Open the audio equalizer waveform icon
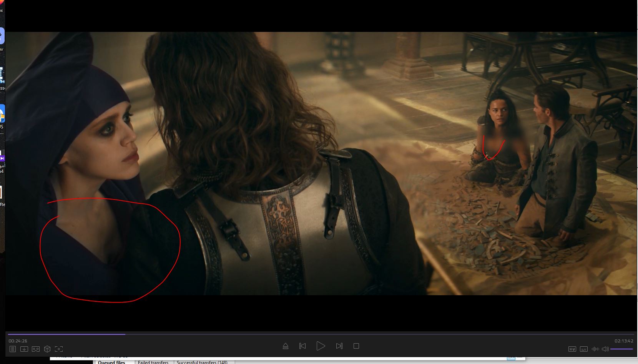This screenshot has height=364, width=638. [x=595, y=349]
